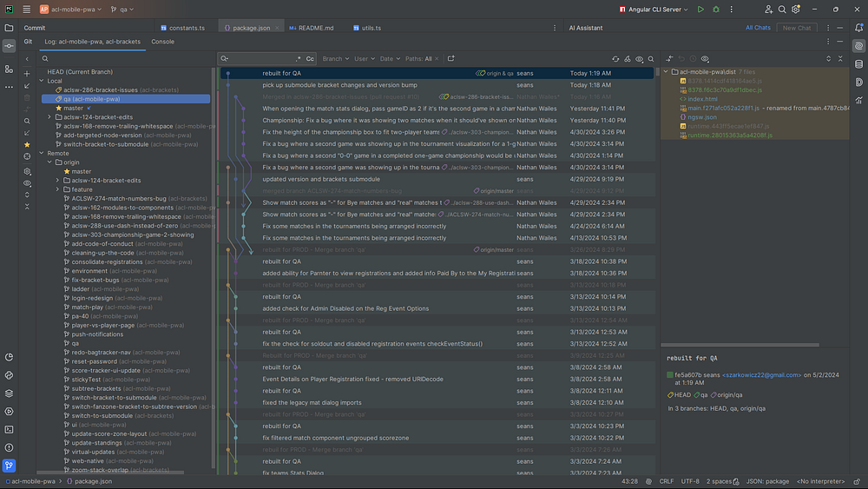Image resolution: width=868 pixels, height=489 pixels.
Task: Open the Branch filter dropdown
Action: (x=334, y=59)
